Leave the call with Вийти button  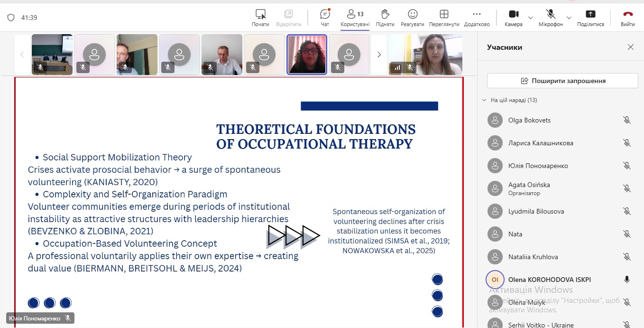(x=628, y=18)
